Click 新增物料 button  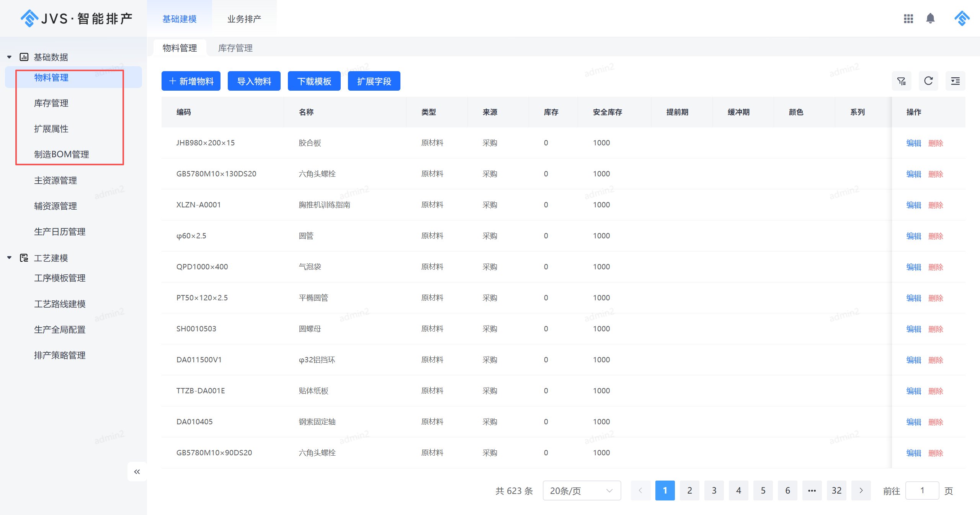tap(191, 81)
